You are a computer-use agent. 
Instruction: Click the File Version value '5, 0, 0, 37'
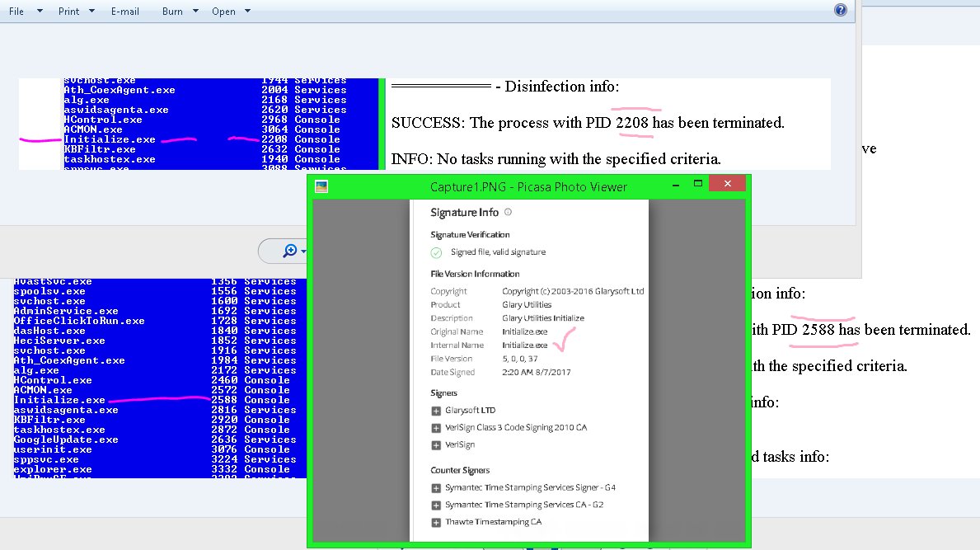point(520,359)
